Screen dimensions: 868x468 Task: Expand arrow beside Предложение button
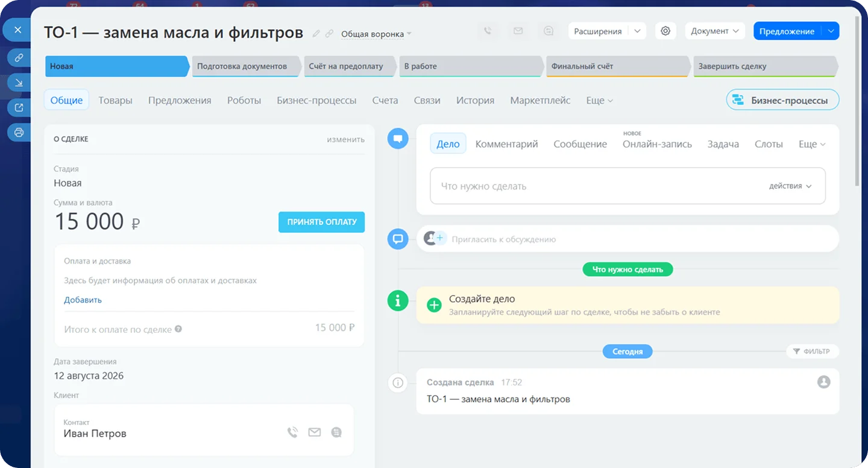(x=831, y=31)
